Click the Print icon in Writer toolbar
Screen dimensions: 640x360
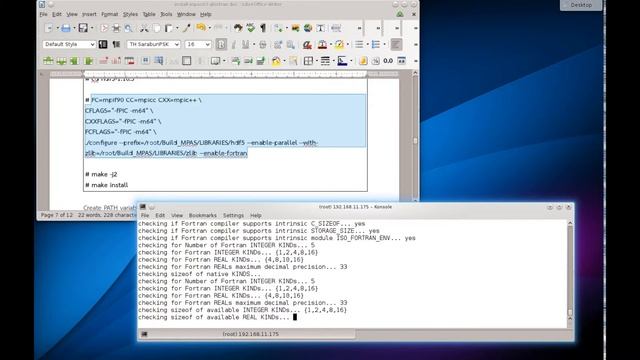point(116,28)
